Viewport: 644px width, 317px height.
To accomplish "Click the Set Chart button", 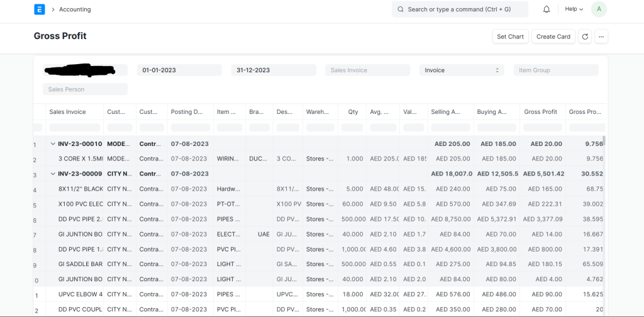I will [x=510, y=36].
